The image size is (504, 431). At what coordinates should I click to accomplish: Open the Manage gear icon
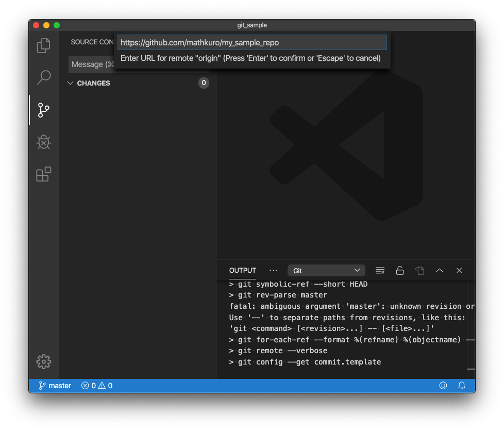44,362
